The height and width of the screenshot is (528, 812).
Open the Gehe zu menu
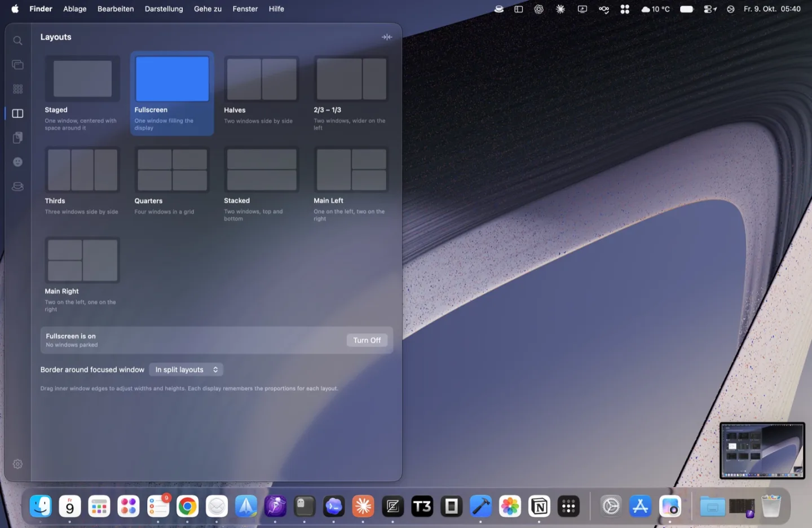pos(208,8)
